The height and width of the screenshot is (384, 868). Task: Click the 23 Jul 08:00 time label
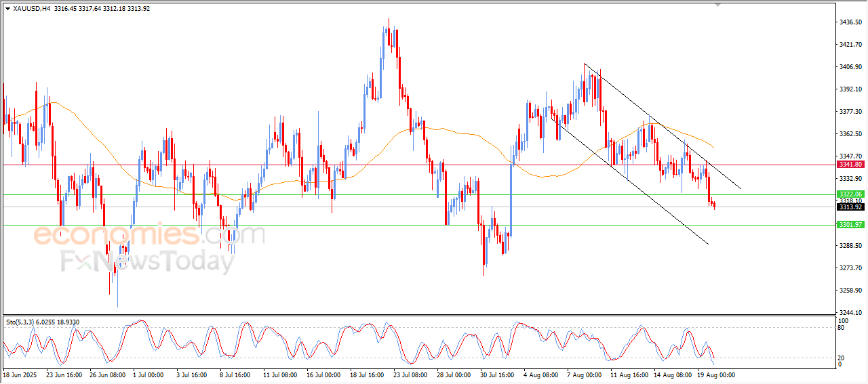411,375
